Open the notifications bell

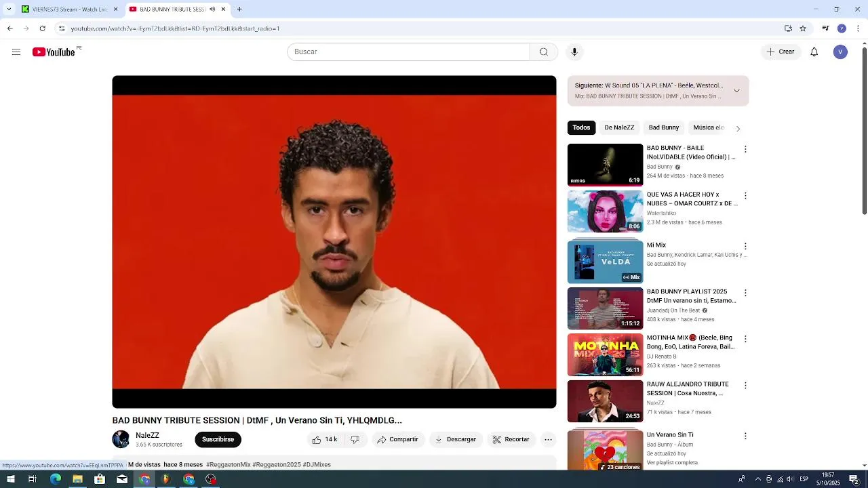click(814, 52)
